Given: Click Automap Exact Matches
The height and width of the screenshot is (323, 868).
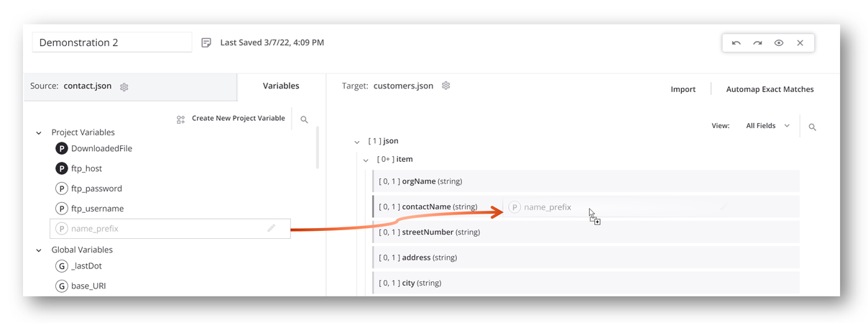Looking at the screenshot, I should pos(770,89).
